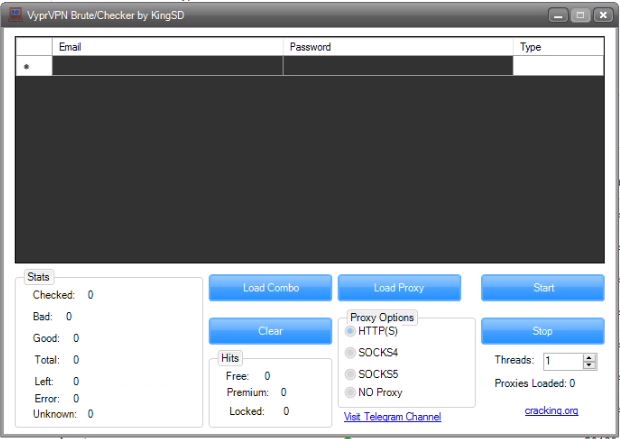
Task: Open the Visit Telegram Channel link
Action: coord(393,416)
